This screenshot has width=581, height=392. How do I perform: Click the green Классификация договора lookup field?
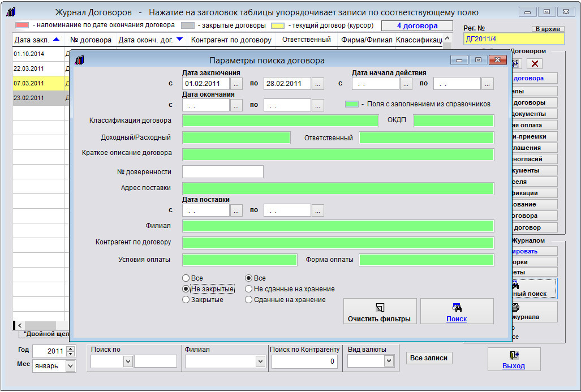280,120
